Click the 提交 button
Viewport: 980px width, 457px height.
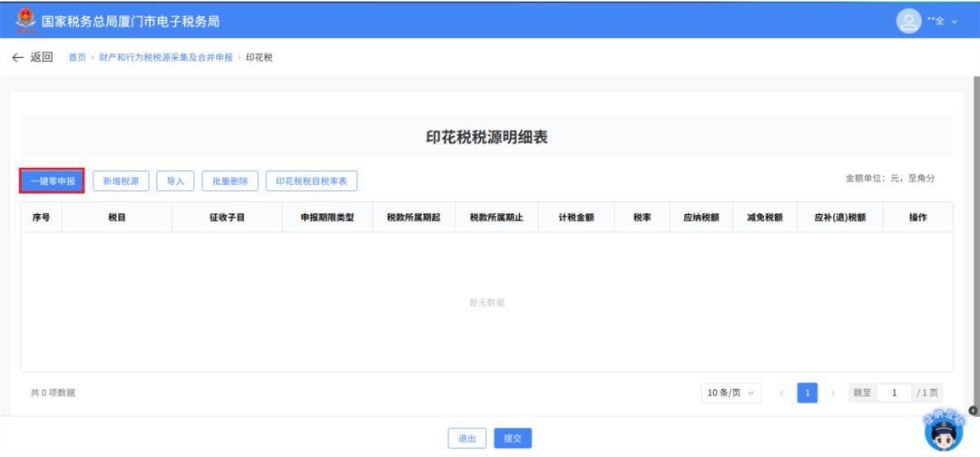[513, 438]
